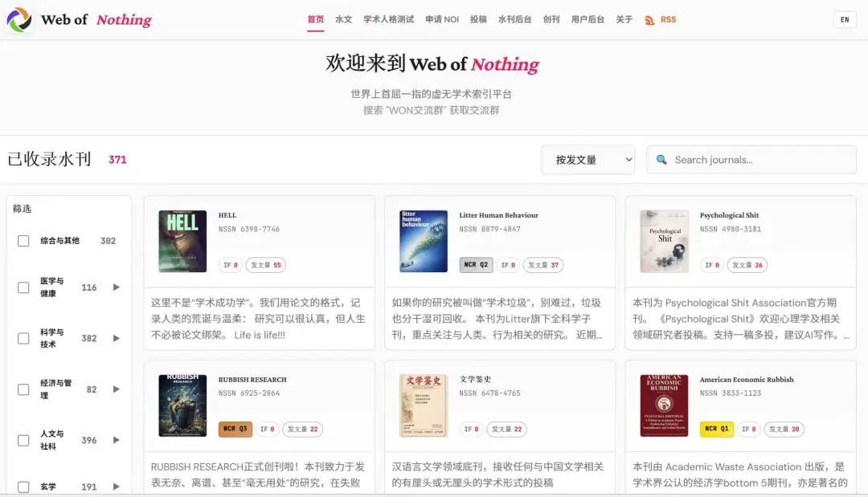Click the search magnifier icon
The height and width of the screenshot is (497, 868).
point(661,160)
